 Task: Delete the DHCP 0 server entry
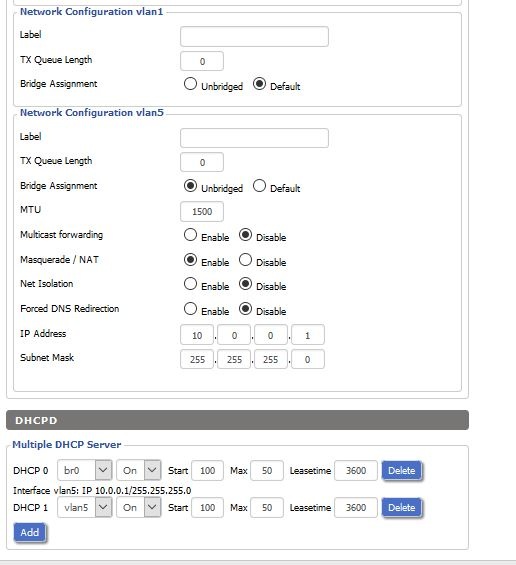tap(401, 470)
